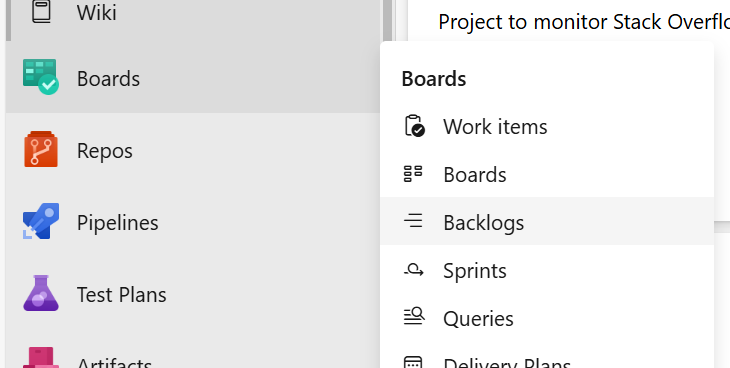Image resolution: width=730 pixels, height=368 pixels.
Task: Click the orange Repos icon
Action: (41, 149)
